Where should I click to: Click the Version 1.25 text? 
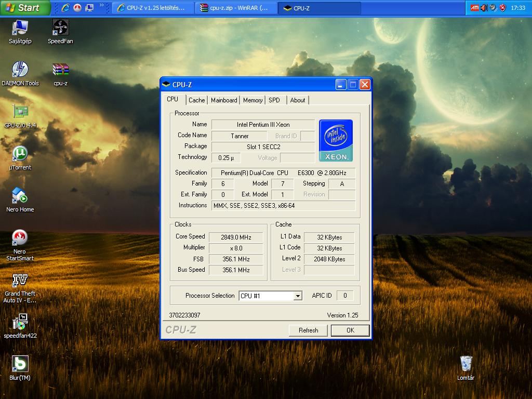click(x=342, y=315)
